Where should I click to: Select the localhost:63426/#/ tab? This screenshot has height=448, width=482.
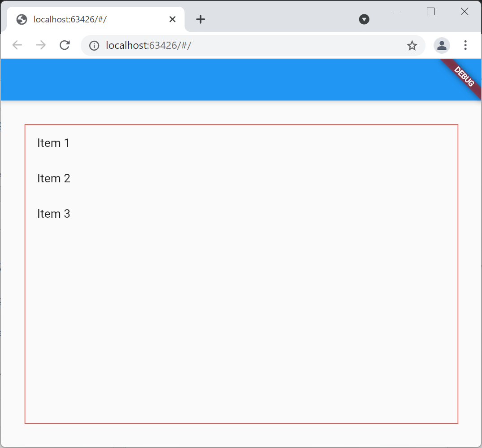point(96,19)
